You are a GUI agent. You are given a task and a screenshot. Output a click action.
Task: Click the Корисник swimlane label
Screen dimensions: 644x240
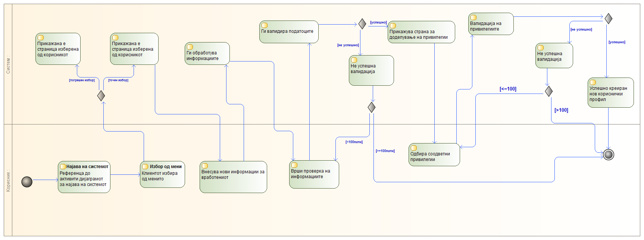coord(8,181)
